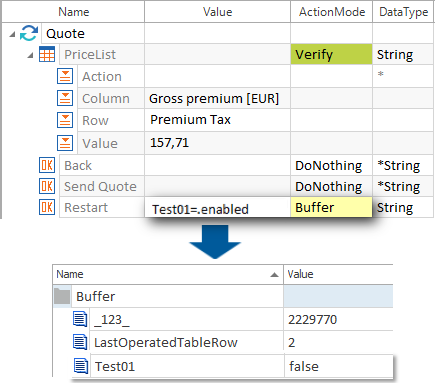Click the OK icon beside Restart
The width and height of the screenshot is (435, 383).
[47, 207]
